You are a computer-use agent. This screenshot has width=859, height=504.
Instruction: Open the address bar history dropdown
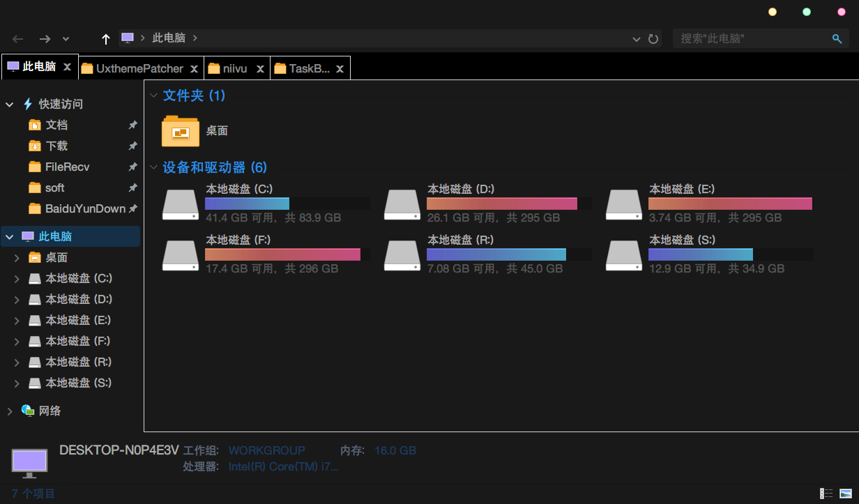[x=636, y=39]
